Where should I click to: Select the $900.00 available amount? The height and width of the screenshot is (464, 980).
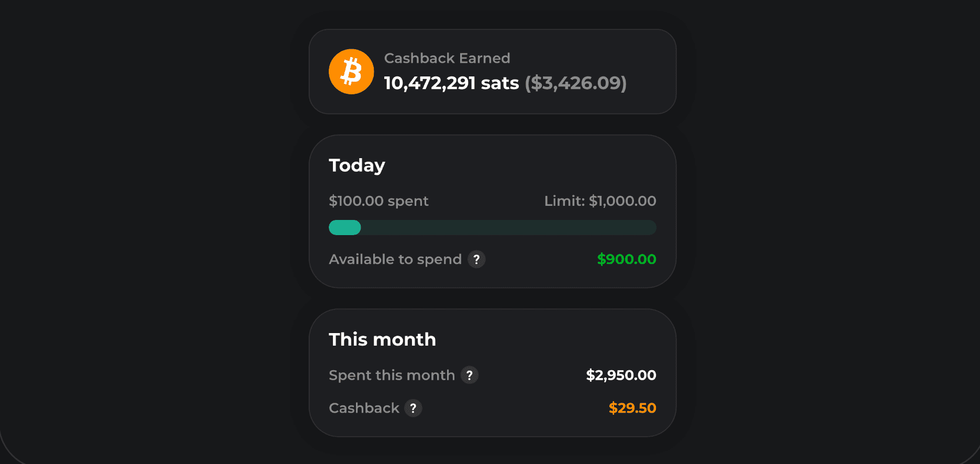[x=626, y=259]
